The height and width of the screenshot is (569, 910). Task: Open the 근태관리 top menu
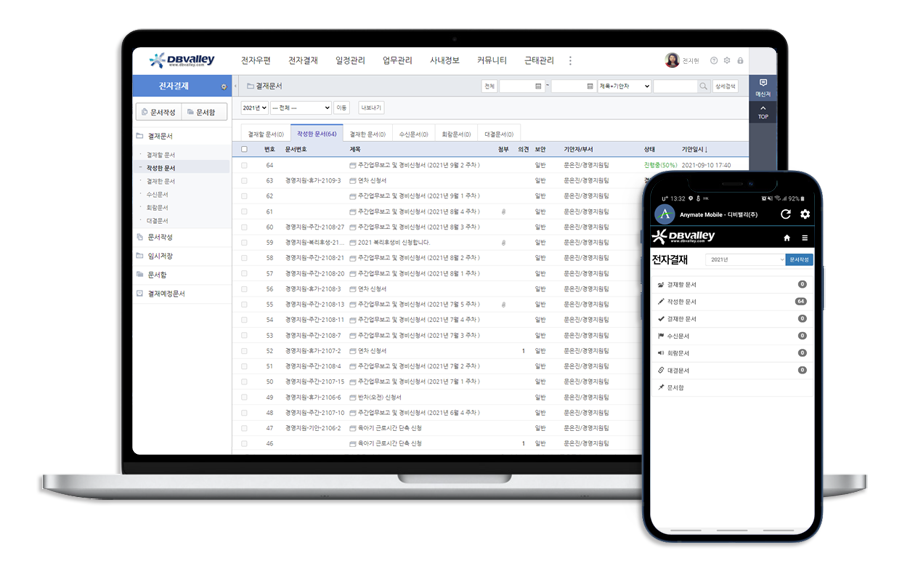tap(539, 60)
